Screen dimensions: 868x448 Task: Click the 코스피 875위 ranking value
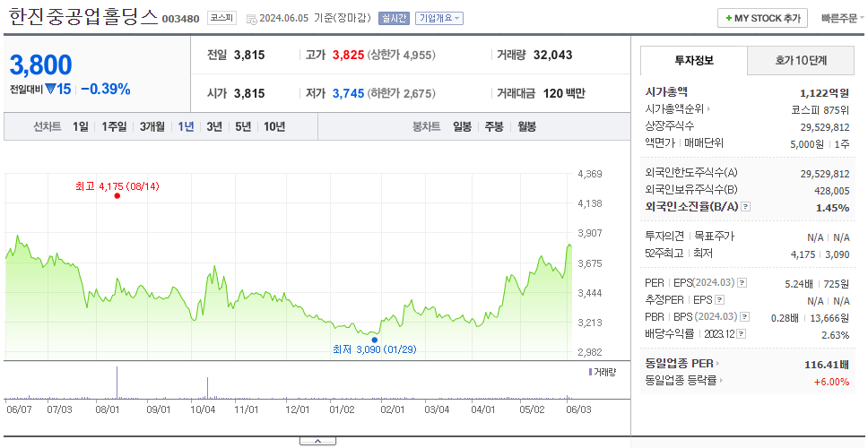pos(820,109)
